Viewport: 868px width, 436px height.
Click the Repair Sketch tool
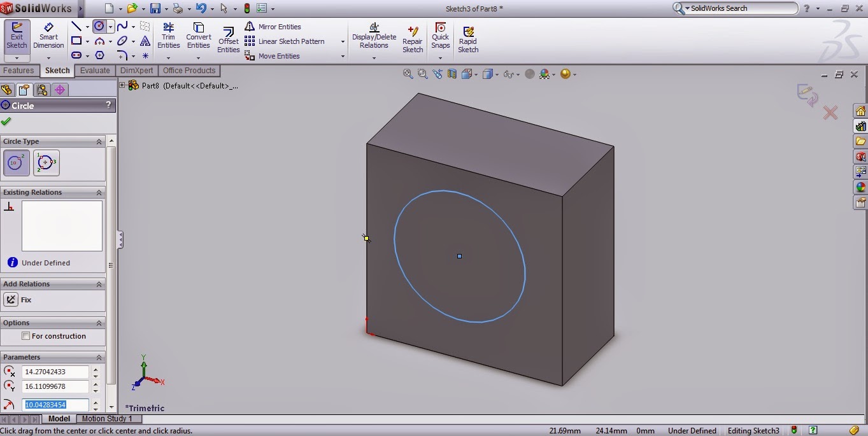click(413, 39)
